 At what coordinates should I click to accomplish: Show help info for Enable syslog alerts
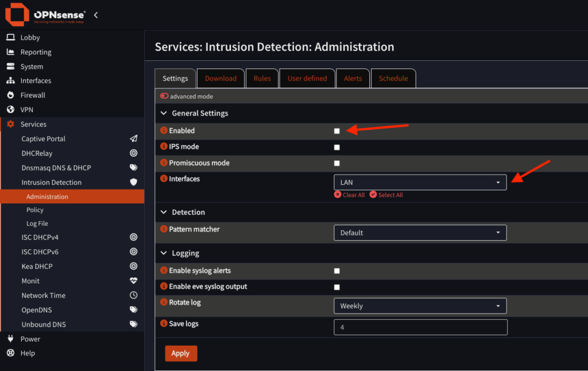164,270
